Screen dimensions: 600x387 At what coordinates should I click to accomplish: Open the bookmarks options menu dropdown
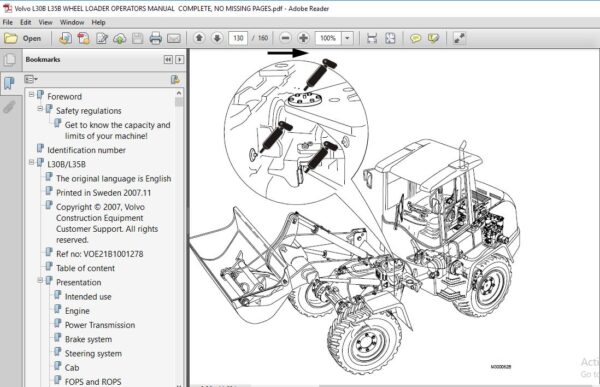(31, 79)
